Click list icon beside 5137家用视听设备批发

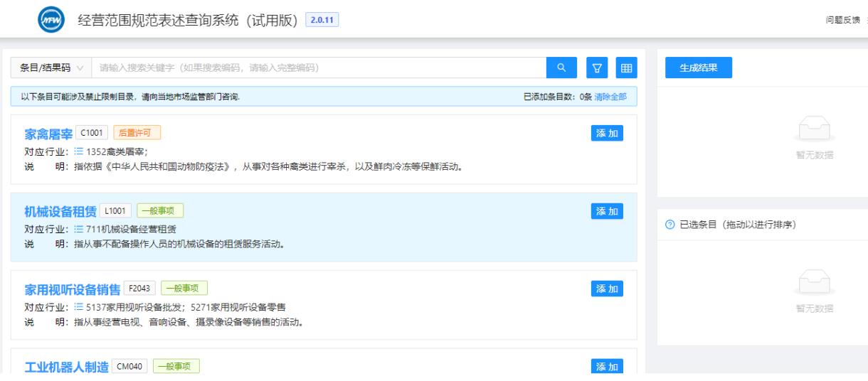tap(79, 307)
